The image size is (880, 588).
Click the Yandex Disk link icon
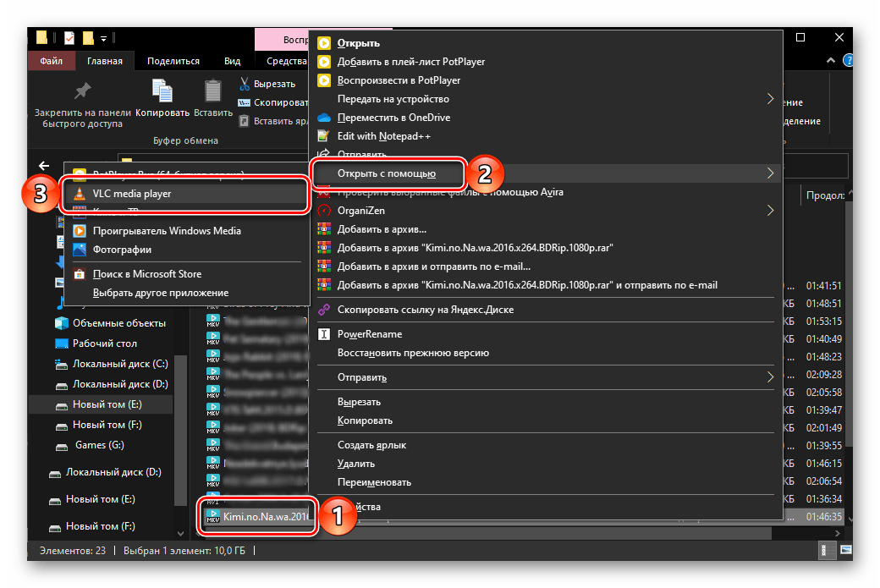(324, 310)
